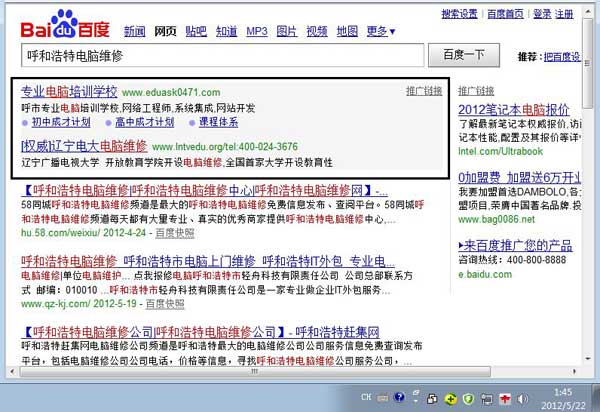This screenshot has height=412, width=600.
Task: Open the red gift box tray icon
Action: 505,399
